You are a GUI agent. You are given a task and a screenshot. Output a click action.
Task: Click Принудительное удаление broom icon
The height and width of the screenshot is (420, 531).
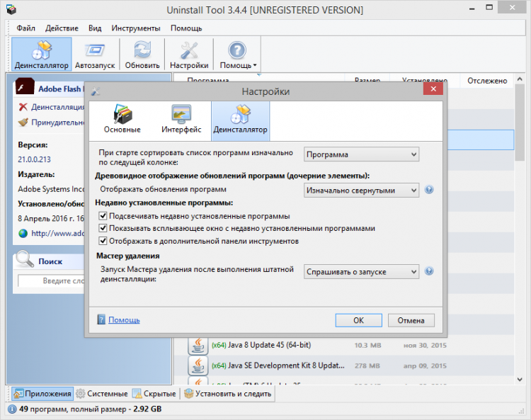click(x=23, y=122)
